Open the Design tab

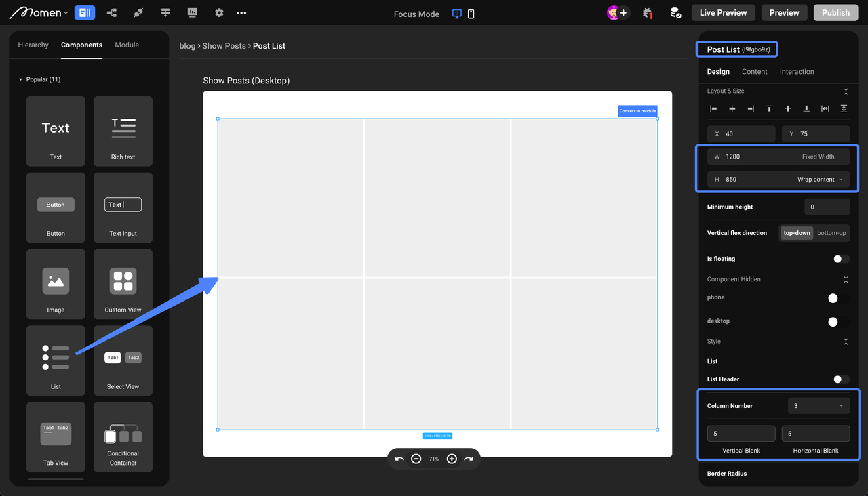click(718, 72)
